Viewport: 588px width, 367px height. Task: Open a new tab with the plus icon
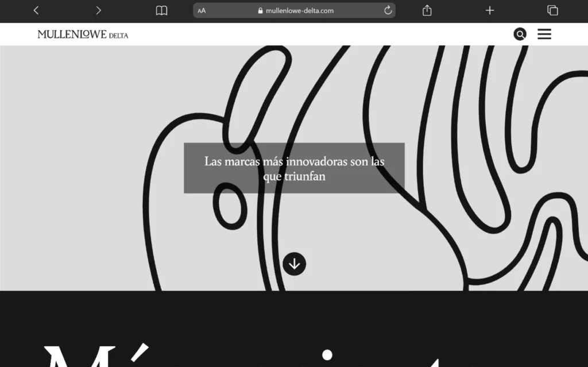[x=490, y=10]
